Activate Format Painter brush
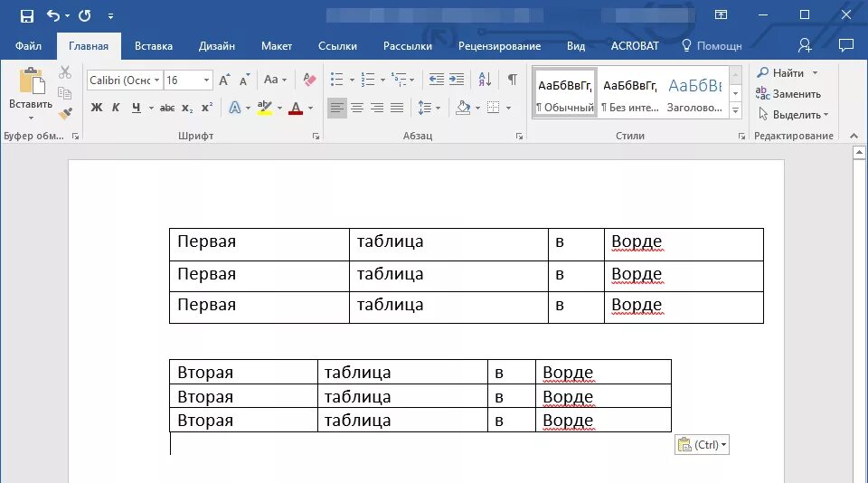 coord(65,114)
